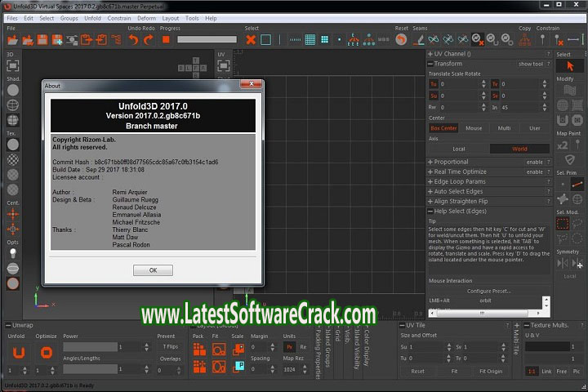588x392 pixels.
Task: Click the horizontal scrollbar in Mouse Interaction
Action: pyautogui.click(x=486, y=313)
